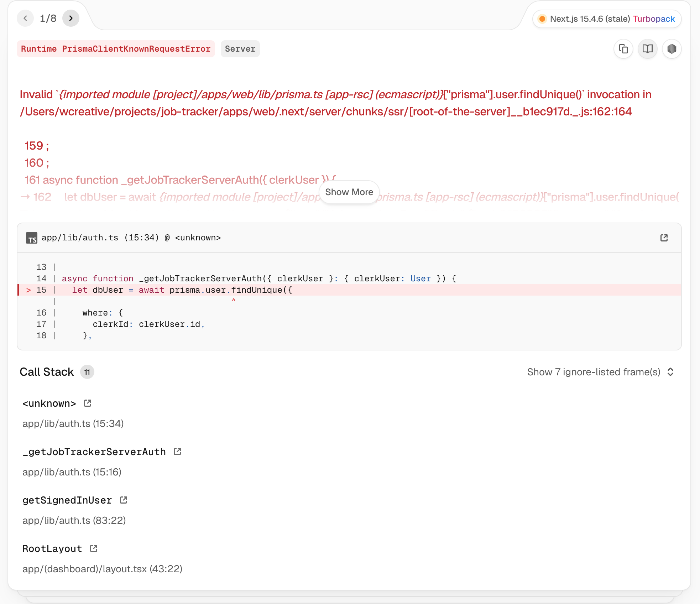Open <unknown> frame in editor icon
700x604 pixels.
tap(88, 403)
